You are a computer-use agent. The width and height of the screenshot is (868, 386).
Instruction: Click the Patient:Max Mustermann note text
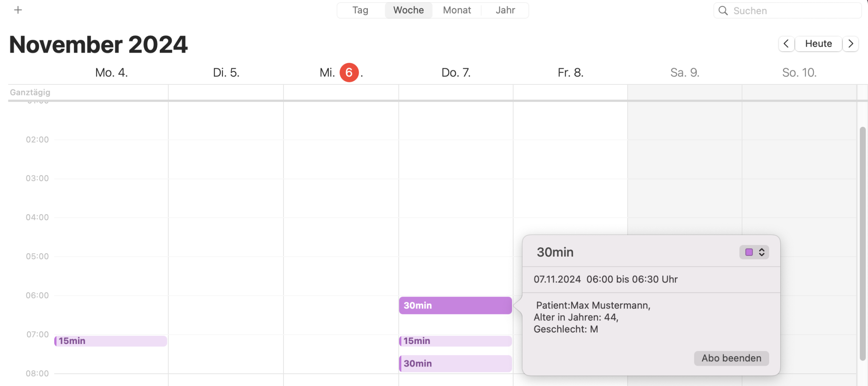pyautogui.click(x=593, y=305)
